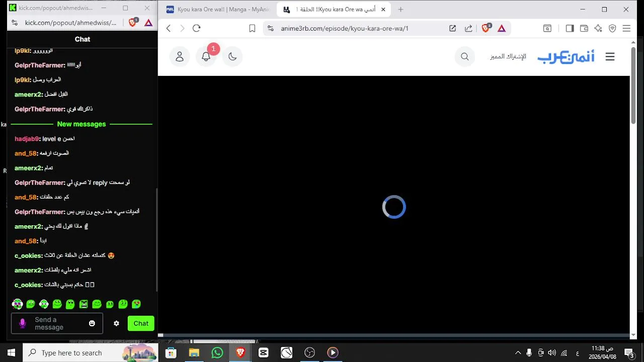
Task: Click the anime3rb address bar URL
Action: pyautogui.click(x=345, y=29)
